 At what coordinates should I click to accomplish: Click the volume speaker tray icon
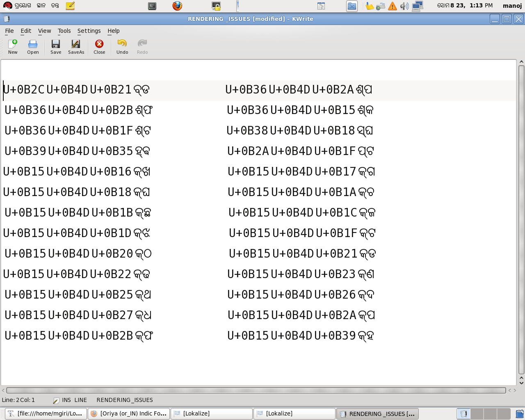[x=404, y=6]
